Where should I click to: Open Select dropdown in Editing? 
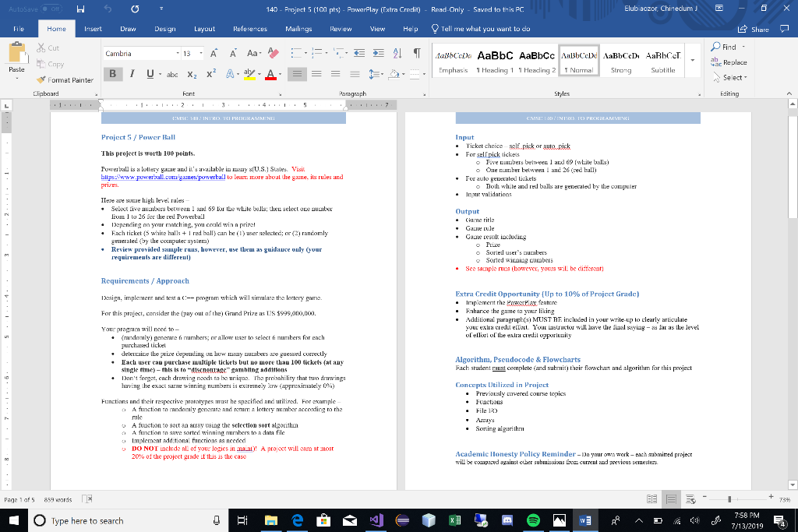pos(729,77)
